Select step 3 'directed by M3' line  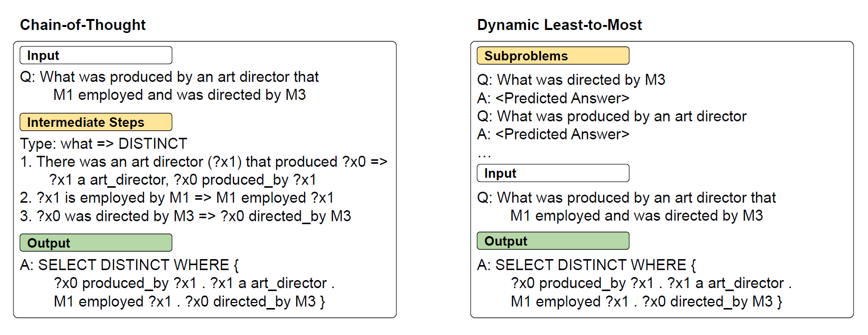pyautogui.click(x=185, y=216)
